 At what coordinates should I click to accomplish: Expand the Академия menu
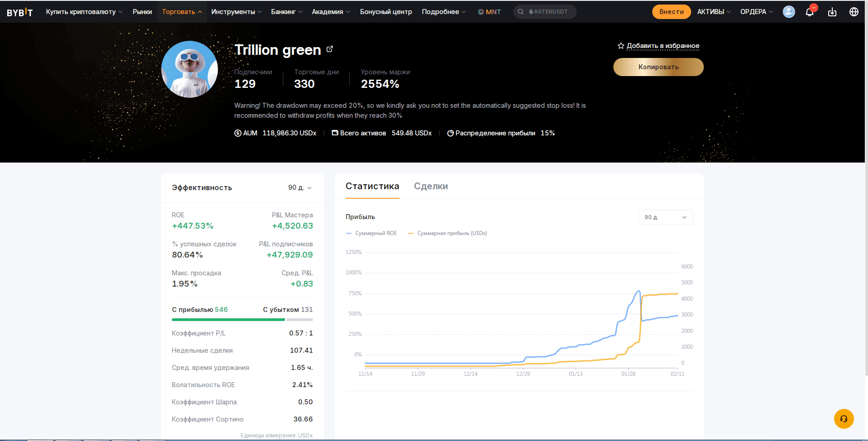point(331,12)
